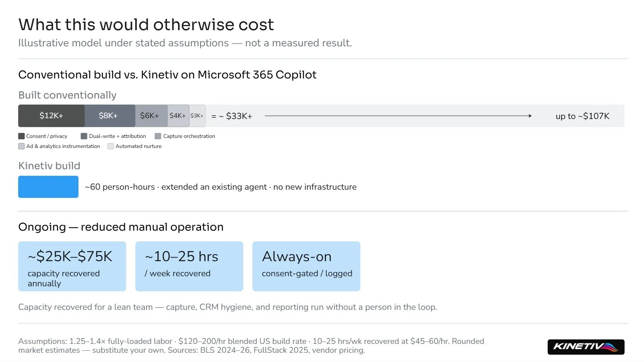Click the blue Kinetiv build bar
Image resolution: width=644 pixels, height=362 pixels.
pos(48,187)
